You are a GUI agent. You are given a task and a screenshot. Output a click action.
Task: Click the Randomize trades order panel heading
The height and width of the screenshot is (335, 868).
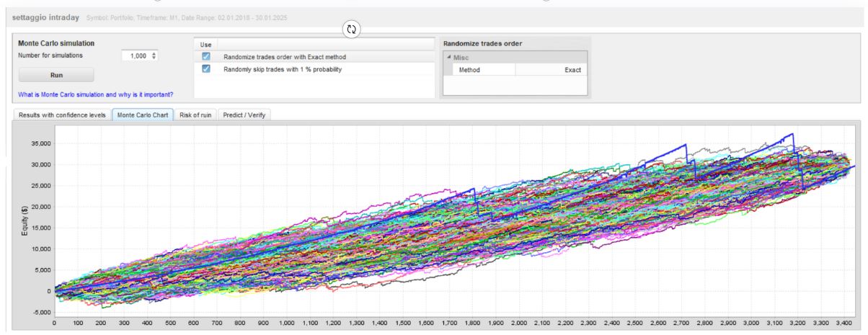pyautogui.click(x=482, y=44)
